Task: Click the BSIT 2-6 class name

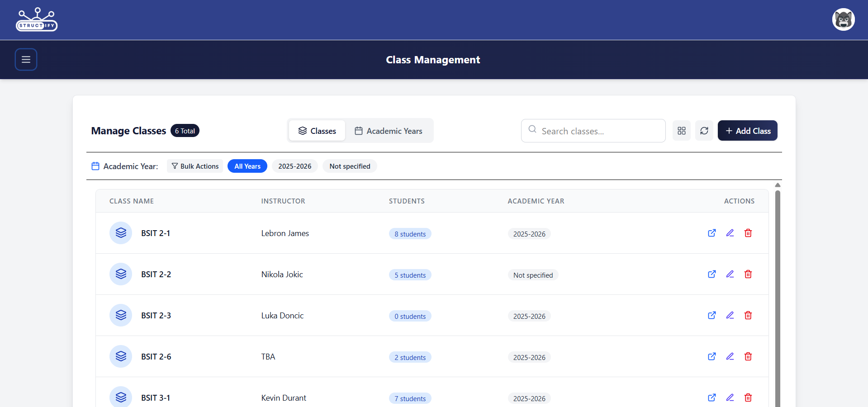Action: tap(156, 357)
